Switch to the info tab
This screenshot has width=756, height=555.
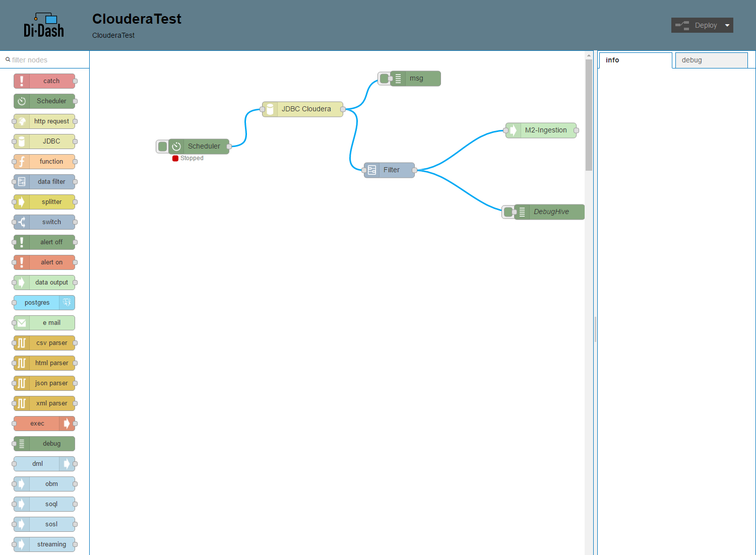[636, 60]
